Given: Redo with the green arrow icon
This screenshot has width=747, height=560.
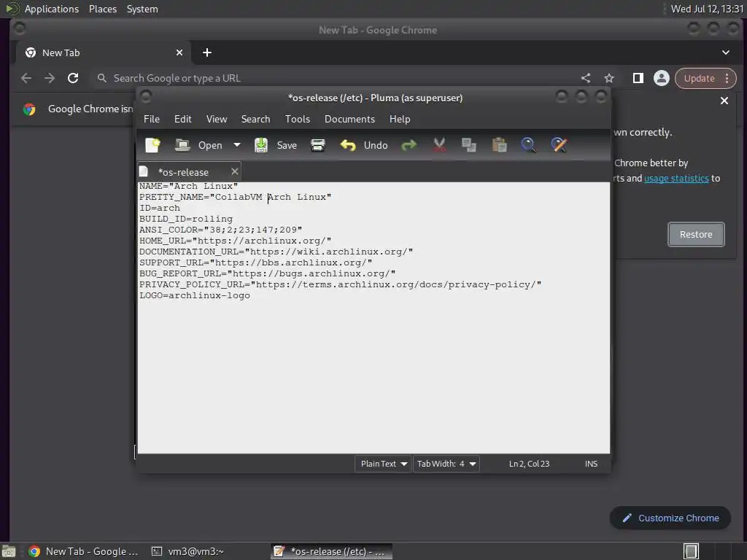Looking at the screenshot, I should click(x=409, y=145).
